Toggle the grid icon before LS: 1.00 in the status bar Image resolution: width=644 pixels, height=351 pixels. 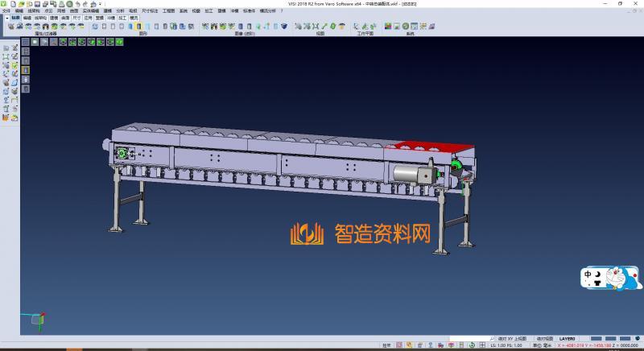point(482,345)
